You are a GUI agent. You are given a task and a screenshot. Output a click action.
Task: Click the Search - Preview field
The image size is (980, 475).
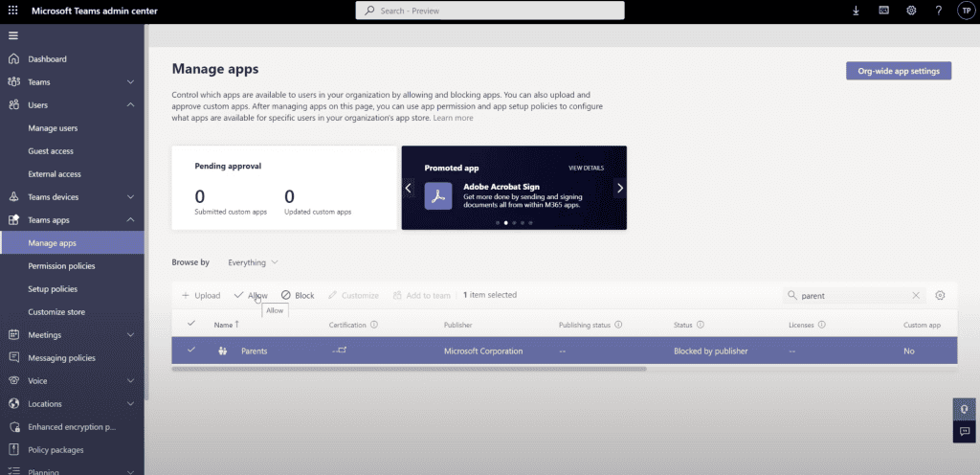coord(490,11)
